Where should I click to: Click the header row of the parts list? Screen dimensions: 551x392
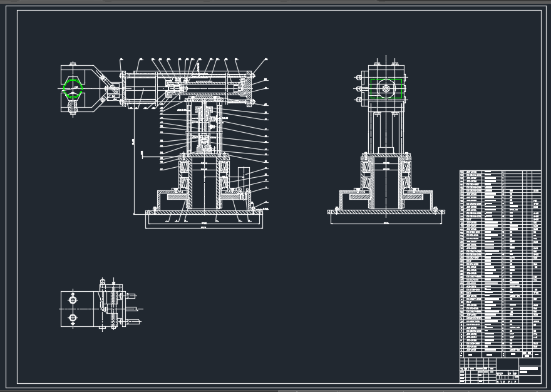pos(500,354)
